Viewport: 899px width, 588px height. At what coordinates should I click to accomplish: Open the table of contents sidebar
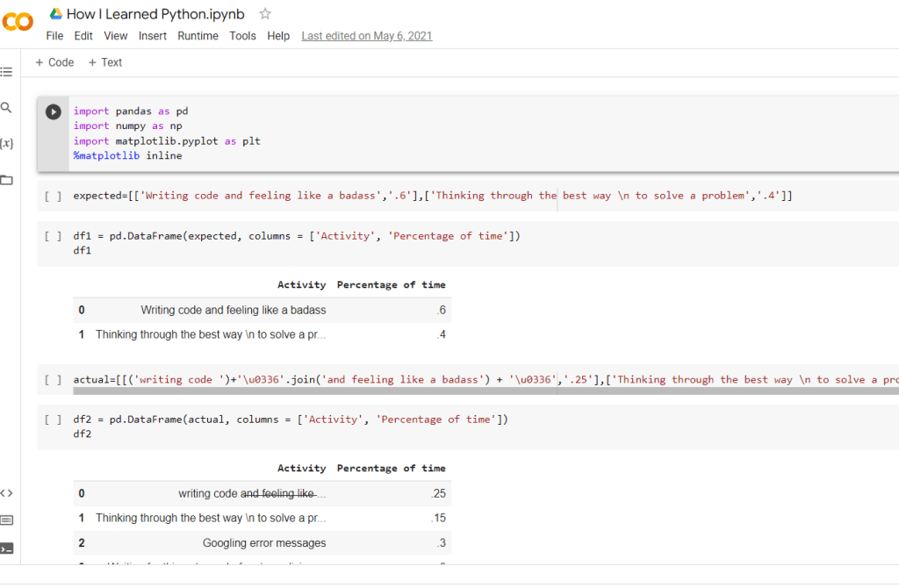7,72
